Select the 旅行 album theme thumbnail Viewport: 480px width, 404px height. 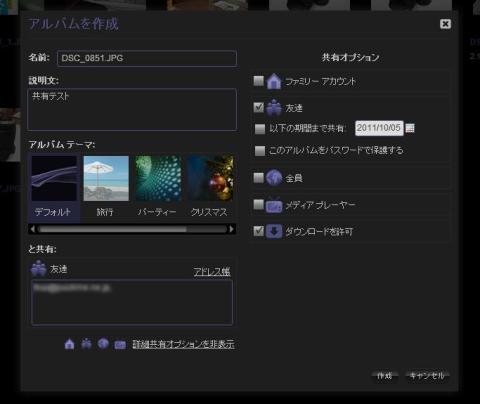106,178
